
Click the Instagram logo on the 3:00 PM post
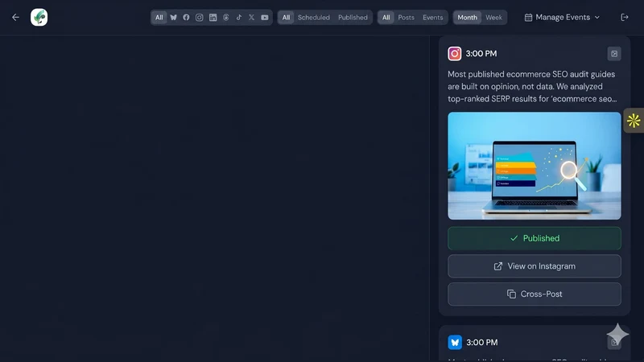point(455,54)
